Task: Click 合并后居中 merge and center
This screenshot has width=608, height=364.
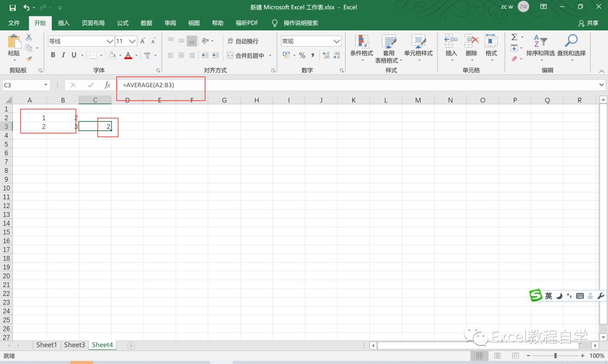Action: click(246, 56)
